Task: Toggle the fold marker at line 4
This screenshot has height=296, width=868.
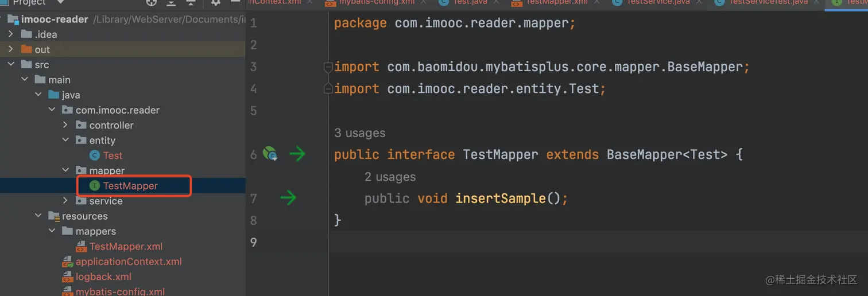Action: (328, 89)
